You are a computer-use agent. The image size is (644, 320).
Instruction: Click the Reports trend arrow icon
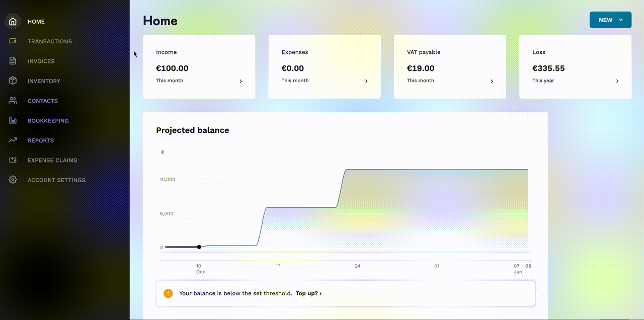[13, 140]
